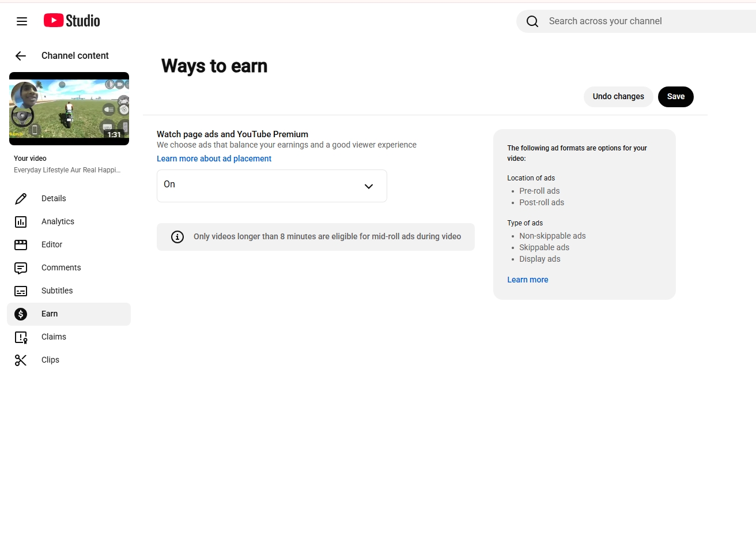Click the Earn dollar sign icon

pyautogui.click(x=21, y=314)
